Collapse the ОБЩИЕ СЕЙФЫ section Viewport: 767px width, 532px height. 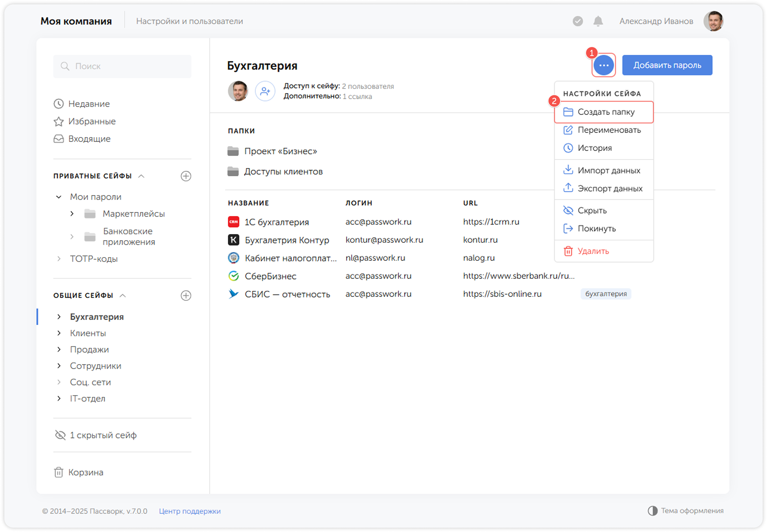[x=123, y=295]
